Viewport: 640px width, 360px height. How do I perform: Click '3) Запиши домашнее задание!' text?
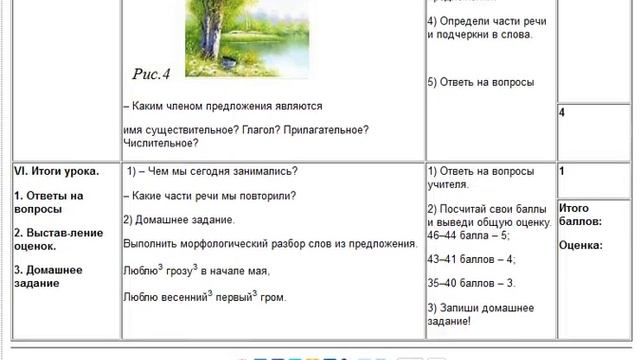(x=480, y=314)
